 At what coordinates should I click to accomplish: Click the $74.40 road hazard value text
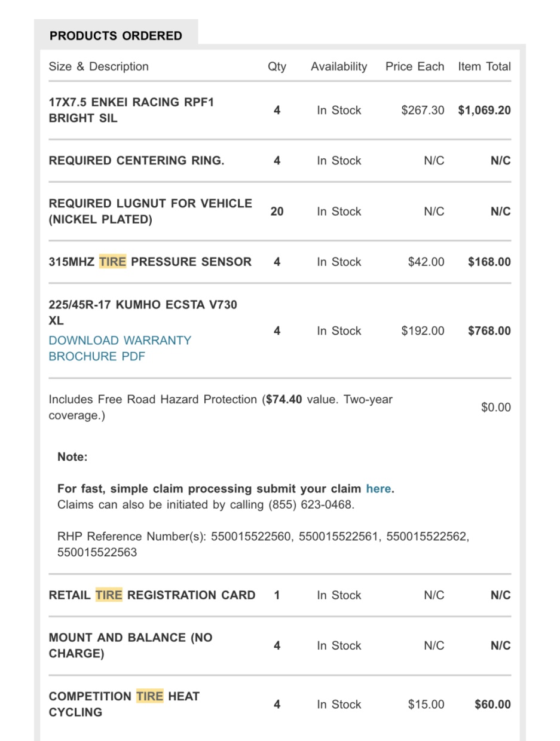(284, 399)
